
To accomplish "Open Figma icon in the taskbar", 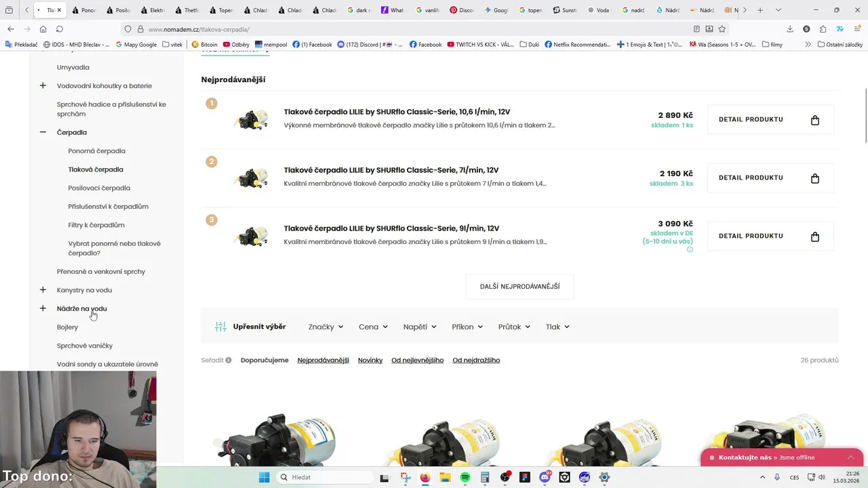I will pos(525,477).
